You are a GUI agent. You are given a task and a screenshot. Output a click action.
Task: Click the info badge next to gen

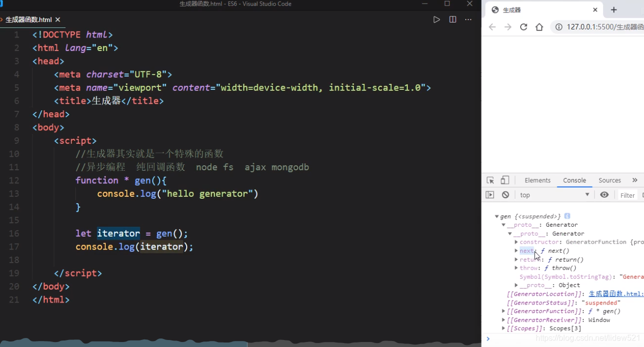pyautogui.click(x=567, y=216)
